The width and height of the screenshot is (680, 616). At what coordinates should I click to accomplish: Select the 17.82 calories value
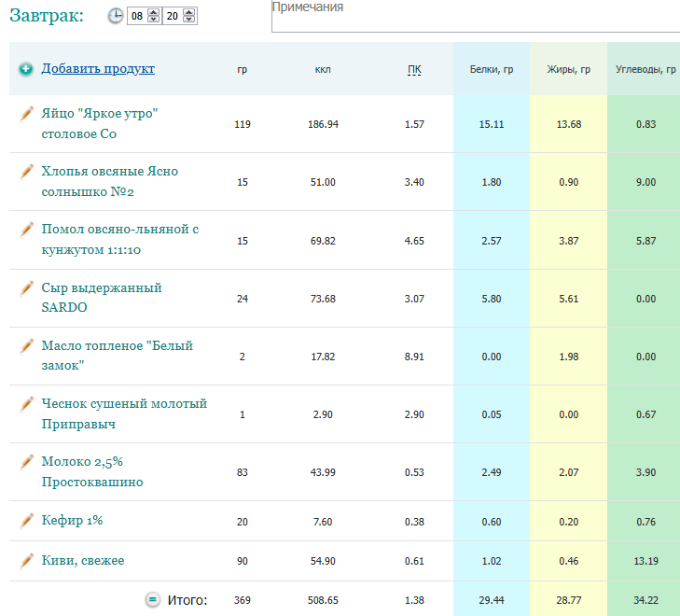323,357
